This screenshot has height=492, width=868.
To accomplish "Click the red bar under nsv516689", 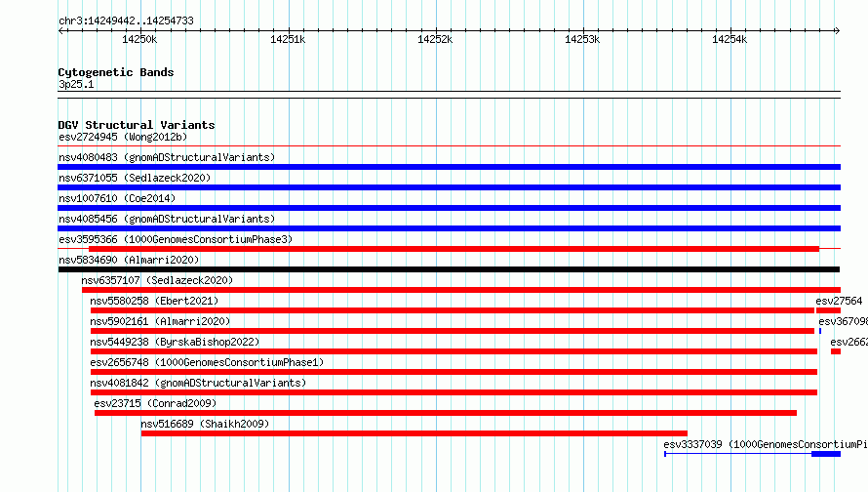I will click(x=414, y=433).
